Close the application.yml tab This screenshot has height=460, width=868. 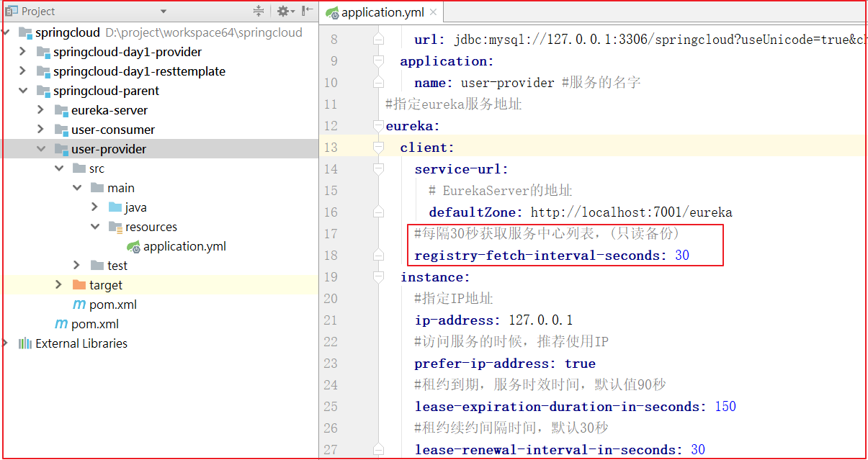click(x=433, y=12)
